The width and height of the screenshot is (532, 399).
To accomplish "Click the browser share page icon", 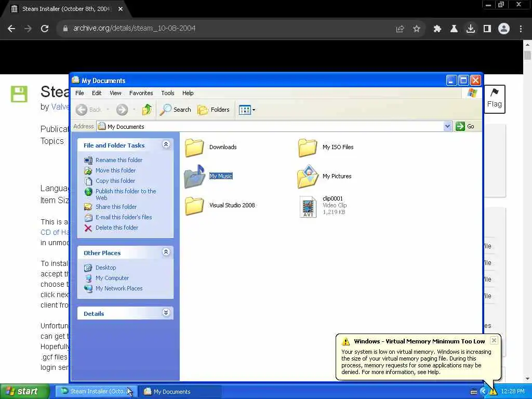I will [400, 29].
